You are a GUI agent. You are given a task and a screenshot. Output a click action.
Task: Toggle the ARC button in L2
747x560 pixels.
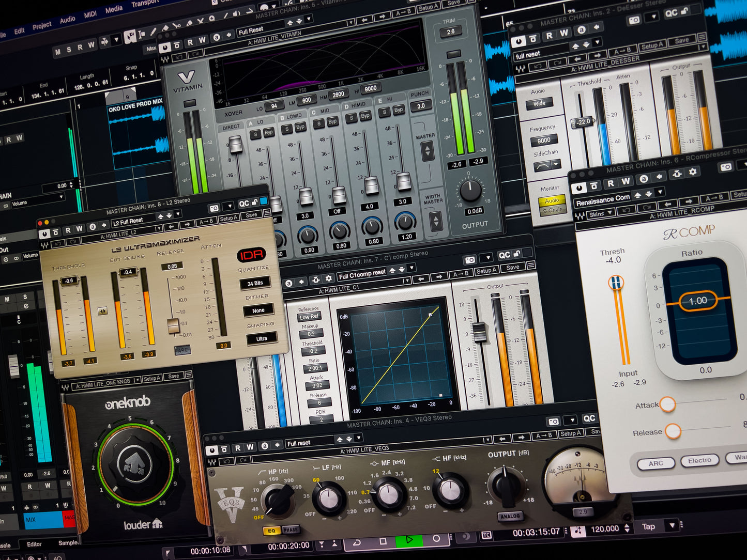[182, 350]
